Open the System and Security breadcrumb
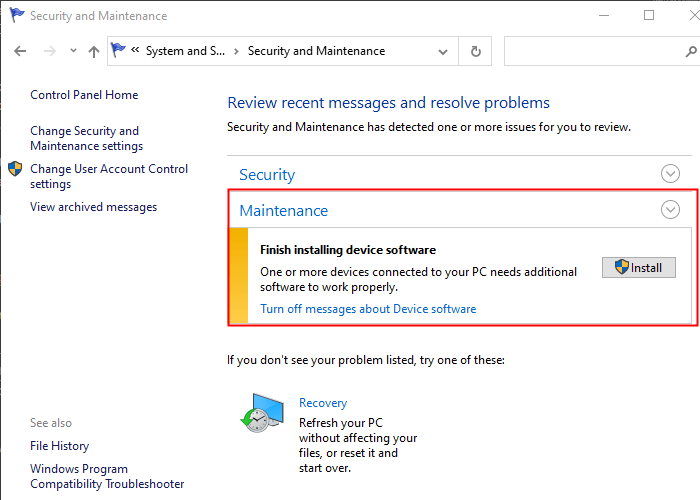Image resolution: width=700 pixels, height=500 pixels. pos(185,51)
